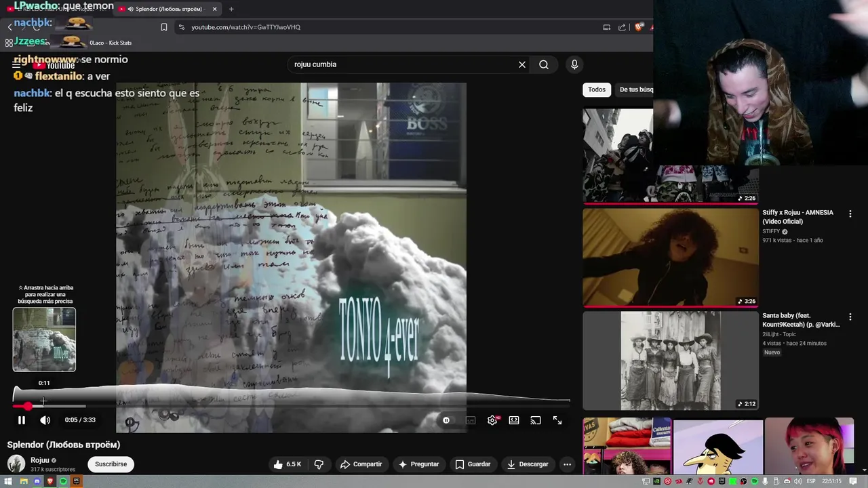Clear the YouTube search box
The height and width of the screenshot is (488, 868).
click(522, 64)
